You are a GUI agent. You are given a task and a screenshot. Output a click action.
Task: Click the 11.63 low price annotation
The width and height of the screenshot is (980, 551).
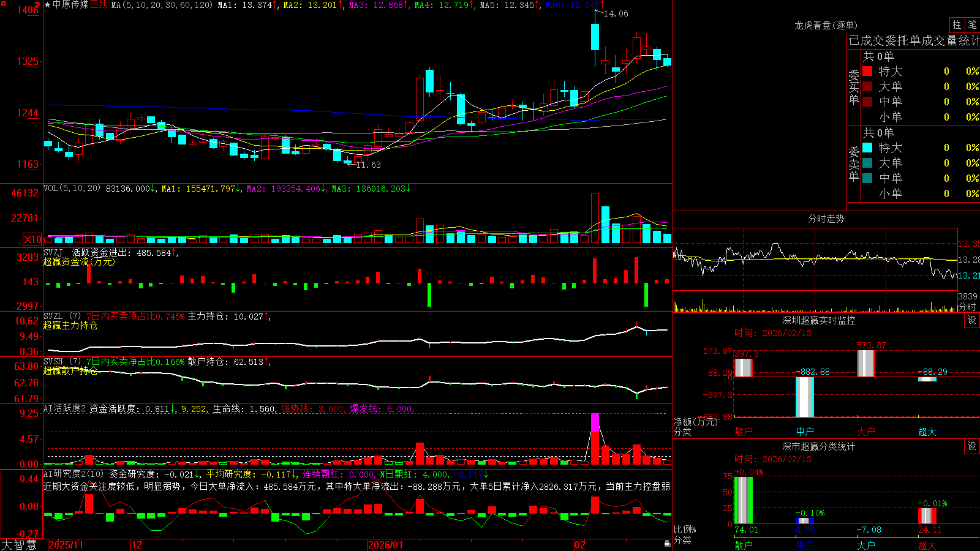pyautogui.click(x=369, y=165)
